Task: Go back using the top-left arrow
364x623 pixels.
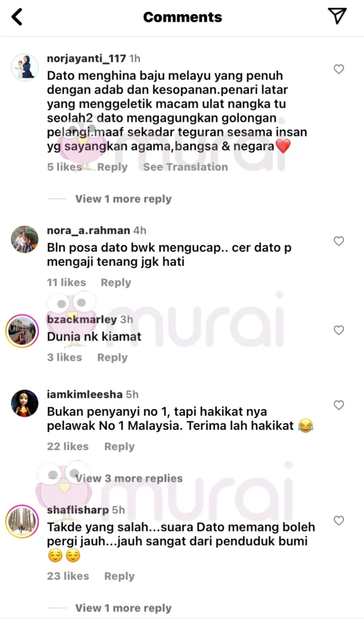Action: [x=17, y=17]
